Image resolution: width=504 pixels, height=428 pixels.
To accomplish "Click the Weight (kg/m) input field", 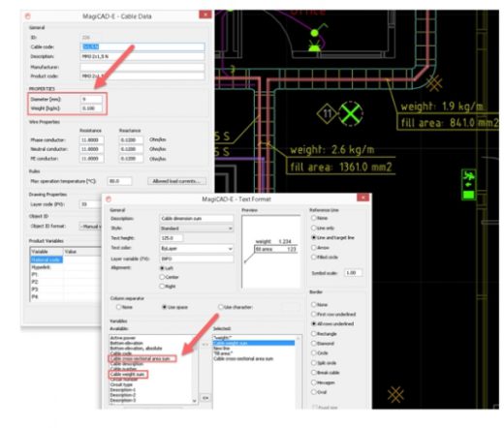I will (91, 108).
